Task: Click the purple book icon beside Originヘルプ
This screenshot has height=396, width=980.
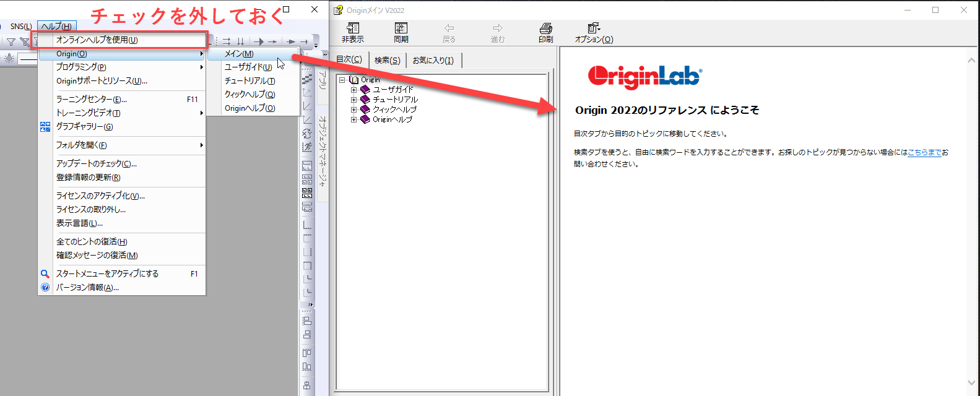Action: click(365, 119)
